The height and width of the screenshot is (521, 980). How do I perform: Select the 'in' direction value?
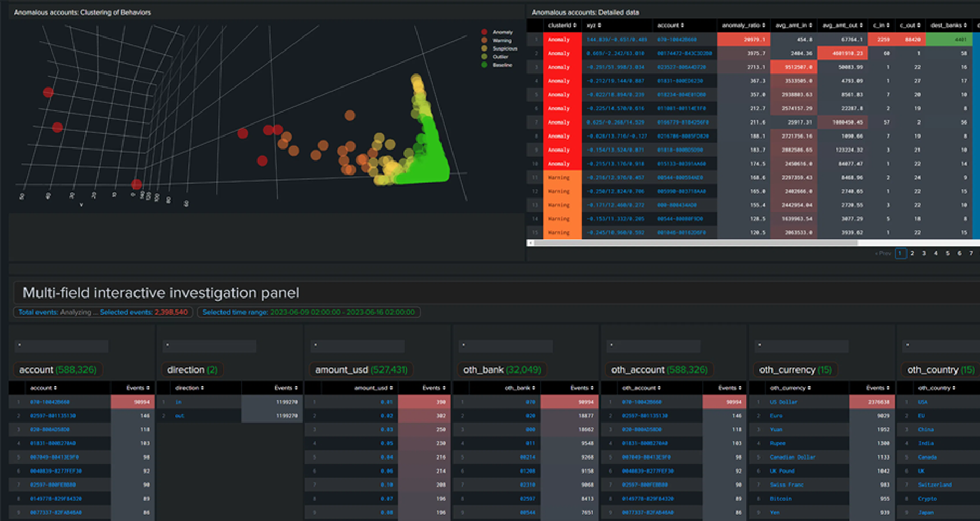point(178,402)
